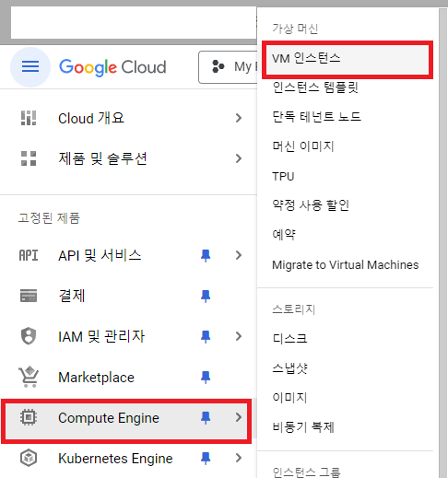The width and height of the screenshot is (448, 478).
Task: Click the credit card icon for 결제
Action: pos(29,296)
